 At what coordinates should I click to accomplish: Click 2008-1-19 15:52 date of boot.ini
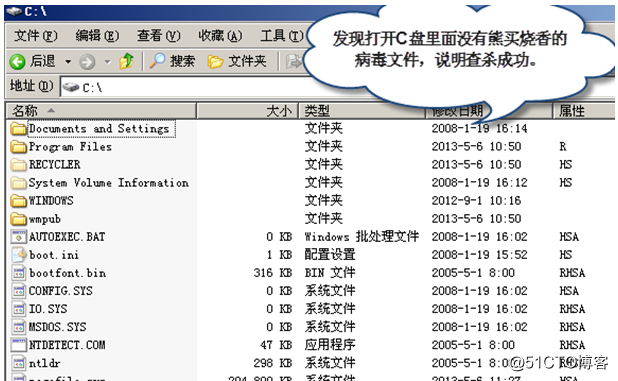tap(479, 255)
